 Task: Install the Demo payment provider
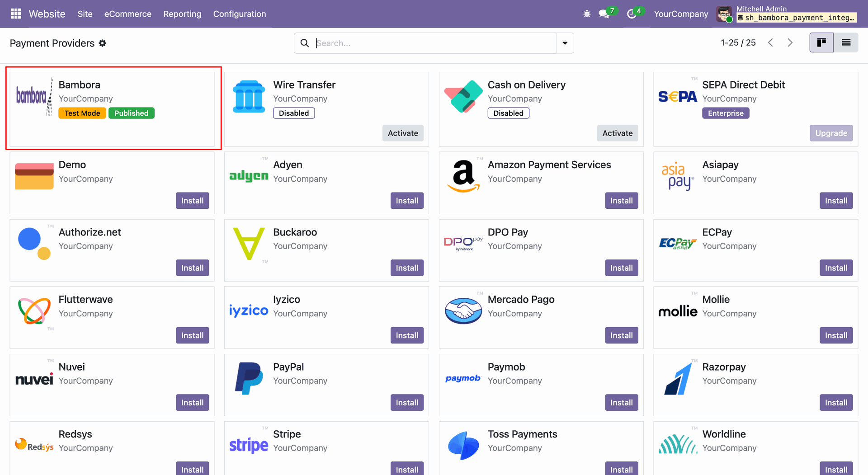[x=193, y=201]
